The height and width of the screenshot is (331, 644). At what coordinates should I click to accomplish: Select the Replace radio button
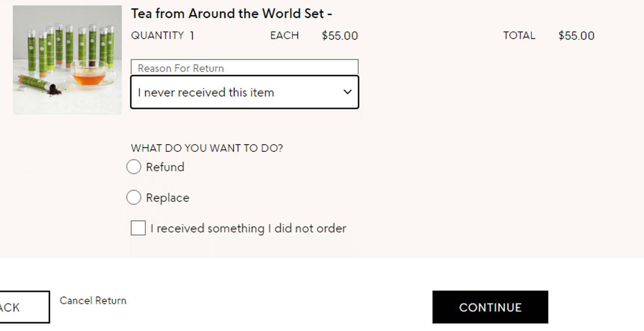134,197
